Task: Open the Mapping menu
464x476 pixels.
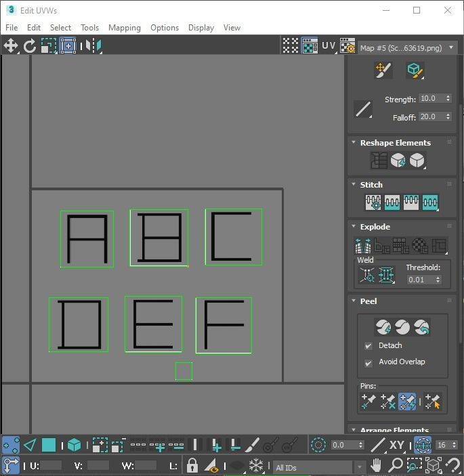Action: [x=125, y=28]
